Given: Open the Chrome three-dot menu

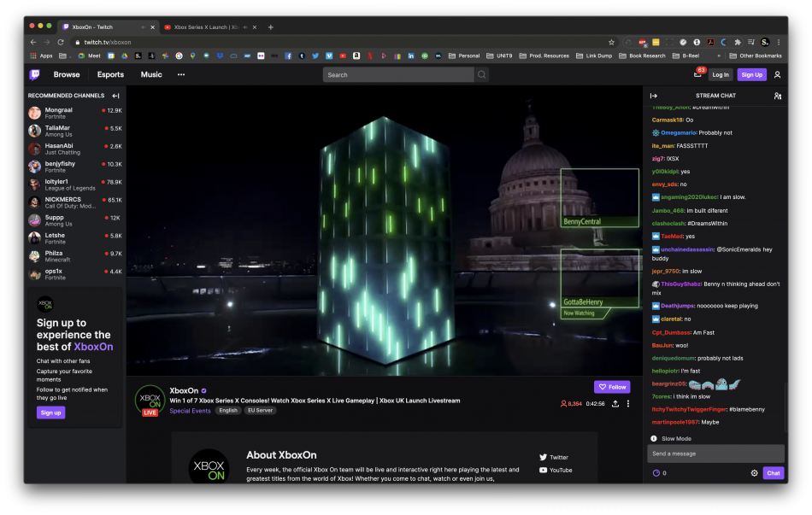Looking at the screenshot, I should (x=779, y=42).
